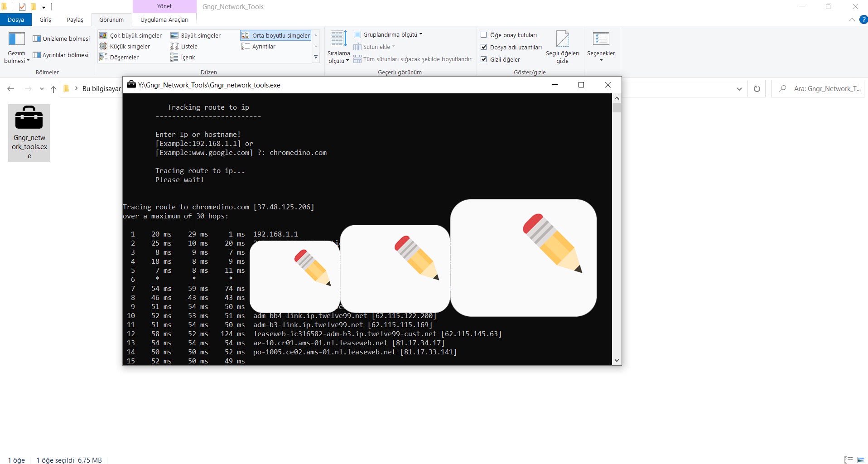Viewport: 868px width, 464px height.
Task: Switch to the Giriş ribbon tab
Action: coord(45,19)
